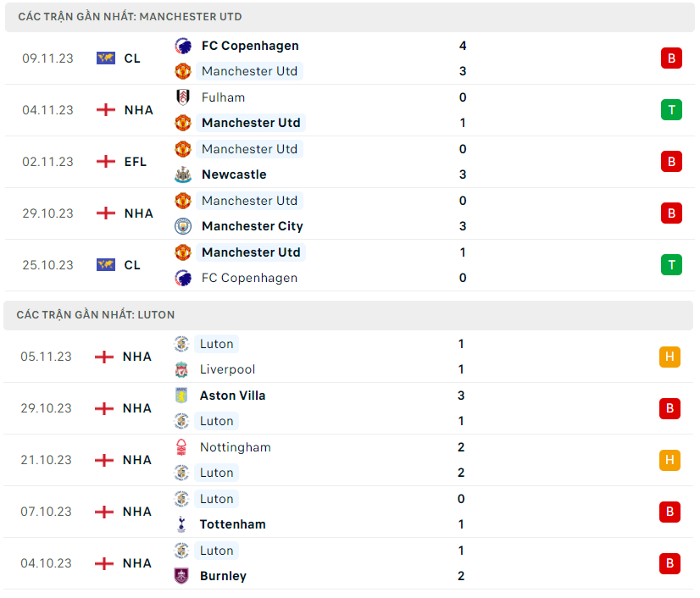
Task: Open the Tottenham team link
Action: click(x=232, y=524)
